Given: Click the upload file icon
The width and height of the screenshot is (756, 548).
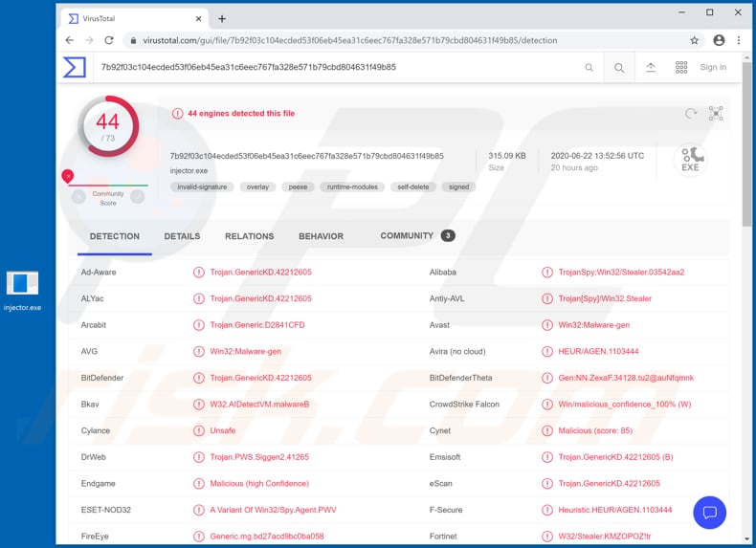Looking at the screenshot, I should coord(651,68).
